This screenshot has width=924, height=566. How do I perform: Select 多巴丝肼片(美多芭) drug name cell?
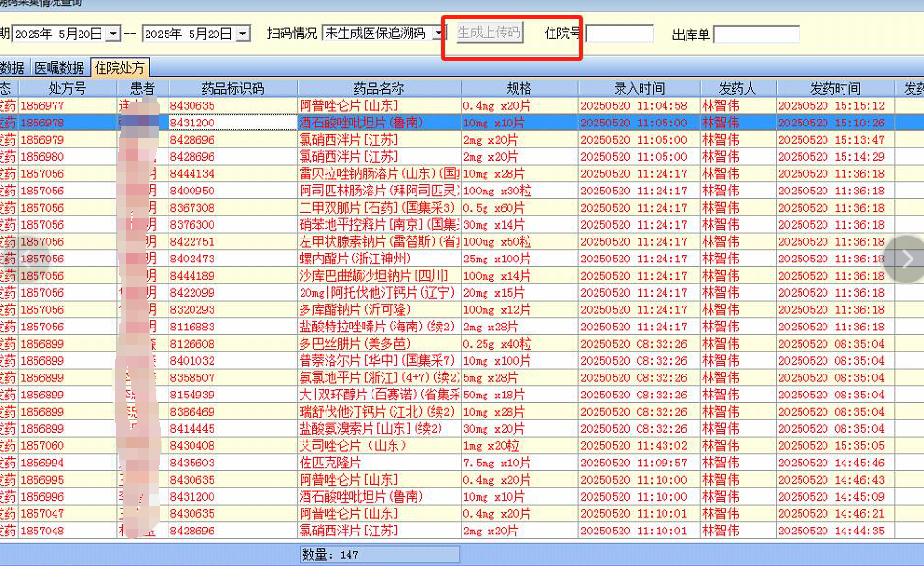pos(379,344)
